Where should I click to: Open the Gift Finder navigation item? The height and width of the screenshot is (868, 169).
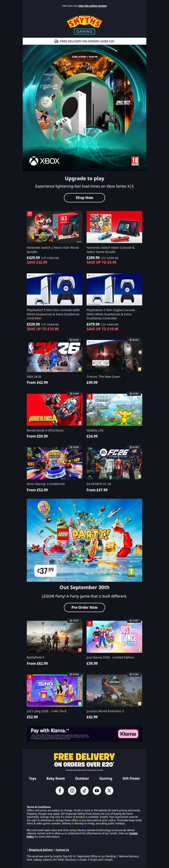[x=131, y=778]
